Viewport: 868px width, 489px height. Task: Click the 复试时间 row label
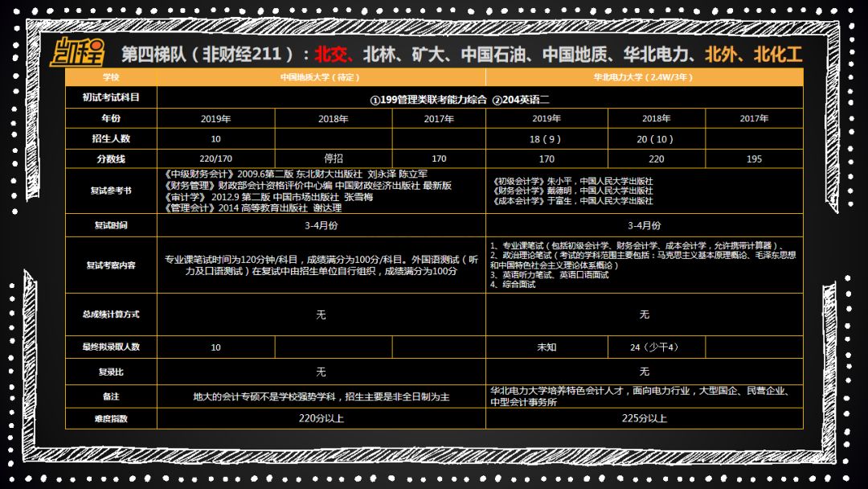click(x=111, y=225)
